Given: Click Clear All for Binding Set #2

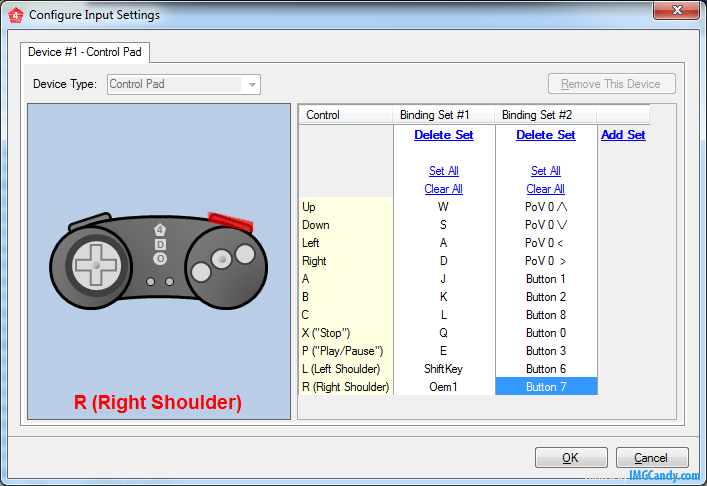Looking at the screenshot, I should click(546, 189).
